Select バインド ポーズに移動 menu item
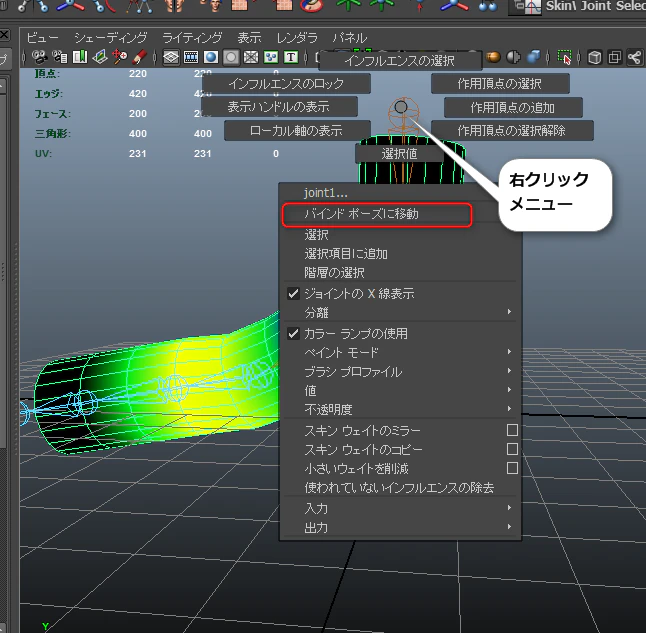646x633 pixels. [398, 214]
